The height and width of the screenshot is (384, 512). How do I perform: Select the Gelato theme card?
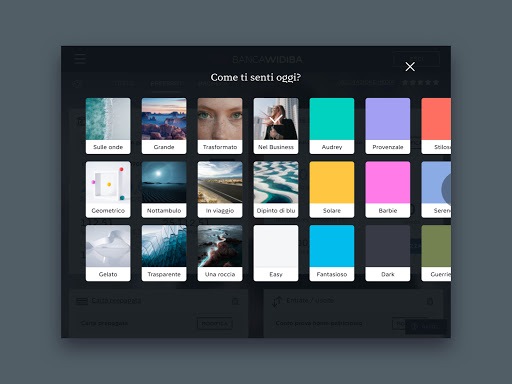click(x=108, y=253)
